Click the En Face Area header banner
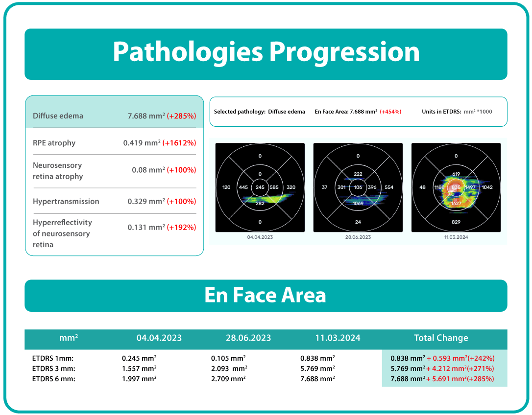Screen dimensions: 532x415 [x=266, y=296]
